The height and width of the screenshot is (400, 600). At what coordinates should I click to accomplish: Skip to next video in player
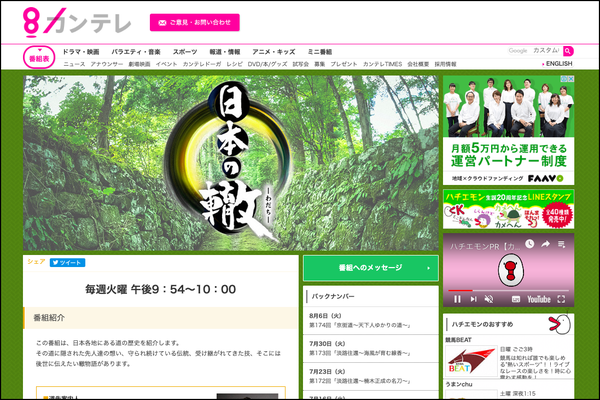tap(474, 298)
